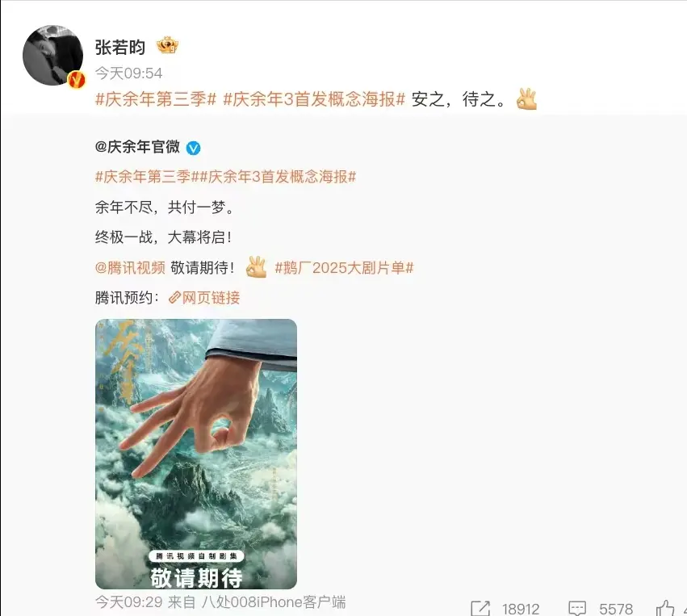Open comments via the comment bubble icon

tap(577, 609)
